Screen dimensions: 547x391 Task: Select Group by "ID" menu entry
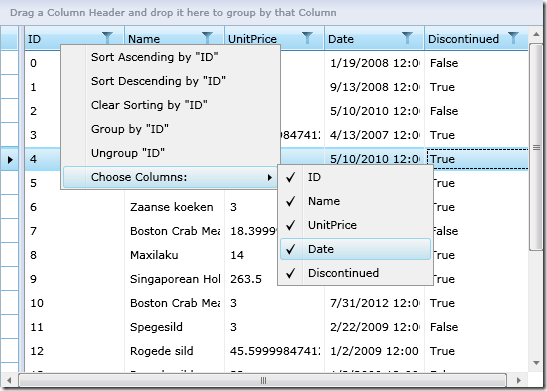click(x=170, y=129)
